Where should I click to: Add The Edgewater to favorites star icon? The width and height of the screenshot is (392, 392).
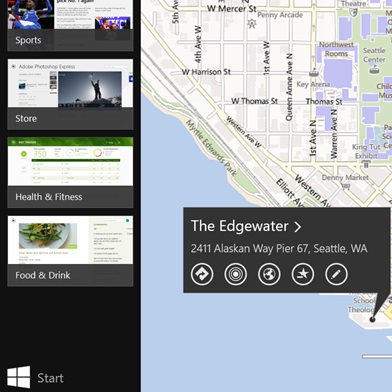[x=303, y=274]
